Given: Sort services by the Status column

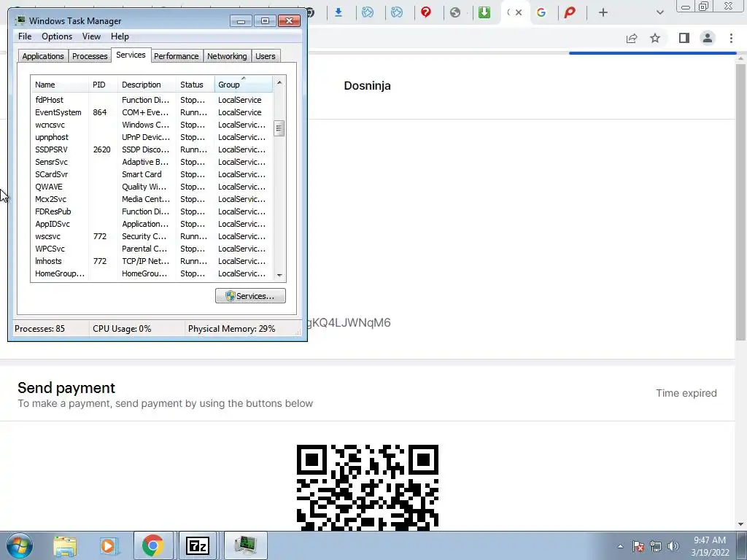Looking at the screenshot, I should [196, 85].
